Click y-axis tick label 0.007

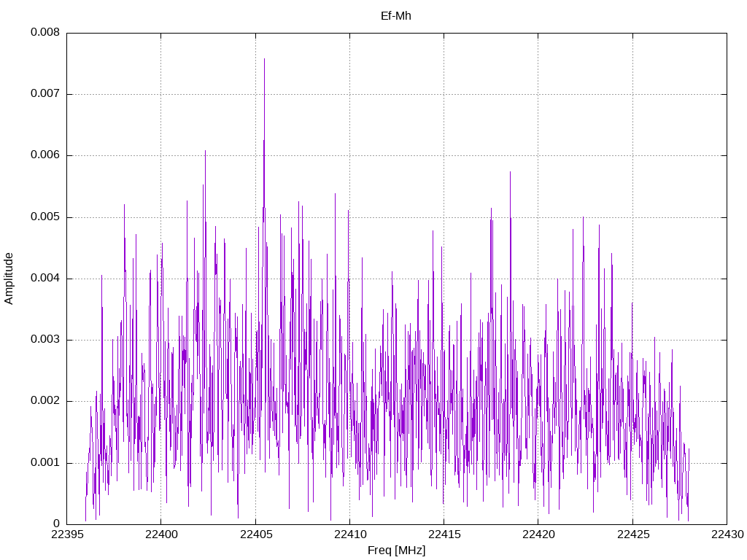pyautogui.click(x=45, y=94)
